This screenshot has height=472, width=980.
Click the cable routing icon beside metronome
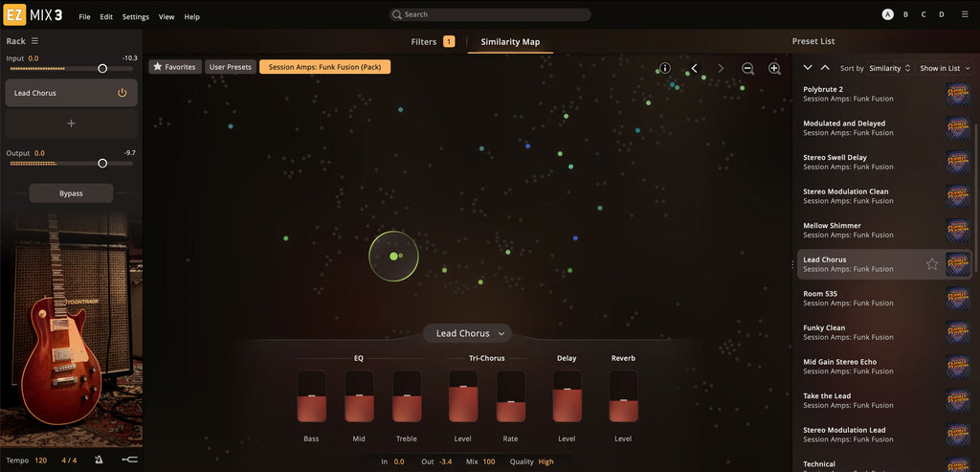129,461
